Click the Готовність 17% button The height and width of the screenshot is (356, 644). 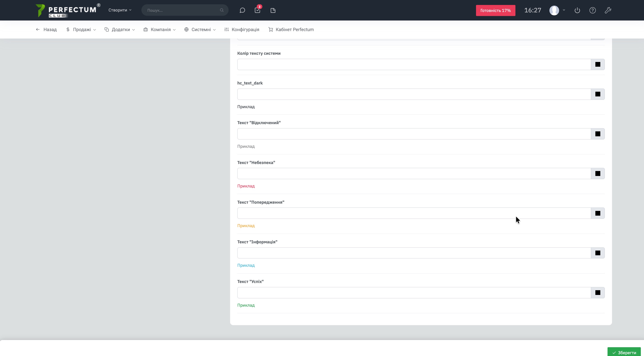pyautogui.click(x=495, y=11)
